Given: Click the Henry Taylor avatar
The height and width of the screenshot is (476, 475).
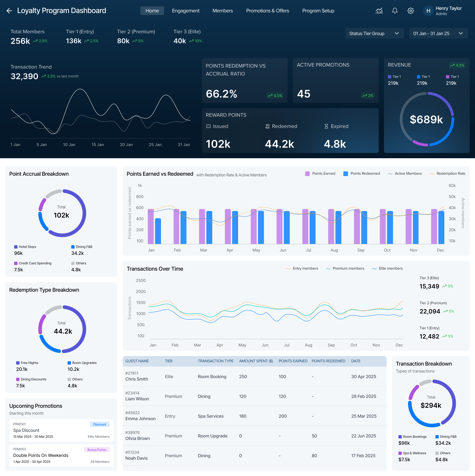Looking at the screenshot, I should (428, 11).
